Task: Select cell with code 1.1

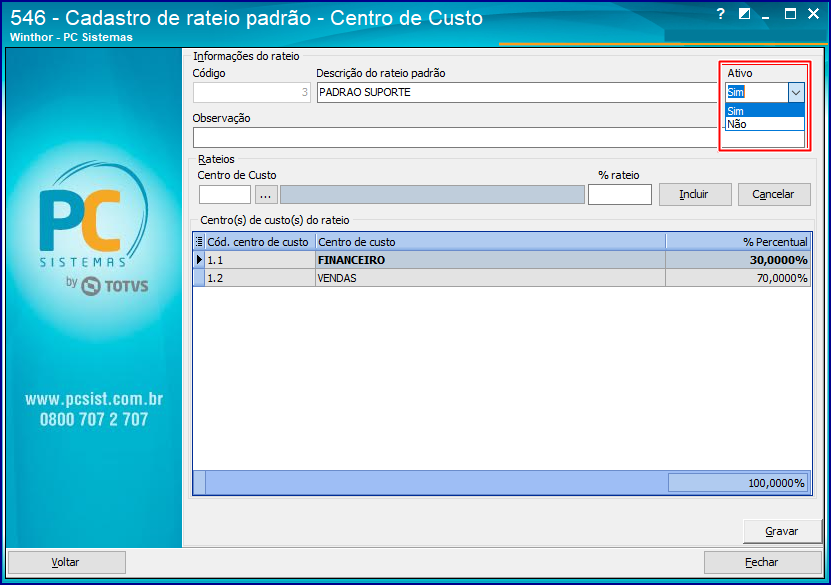Action: 260,260
